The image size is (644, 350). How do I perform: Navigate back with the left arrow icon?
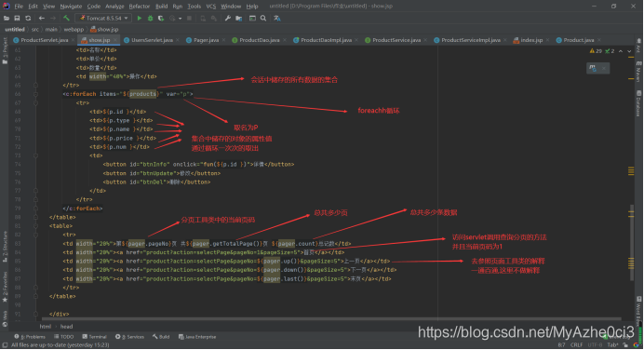[42, 18]
